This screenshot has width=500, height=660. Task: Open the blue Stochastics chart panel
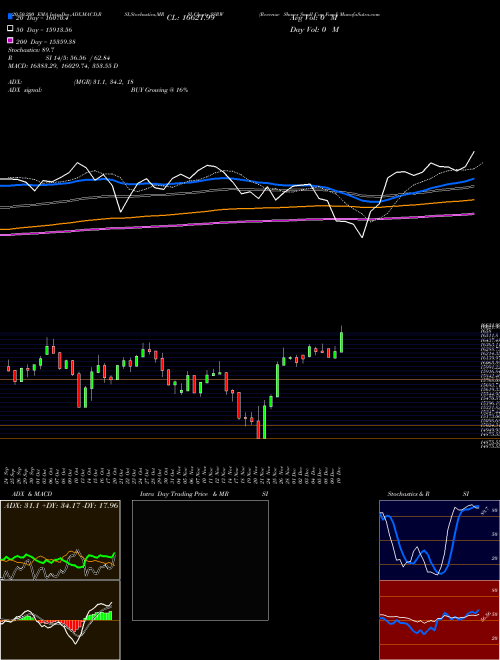(x=439, y=540)
